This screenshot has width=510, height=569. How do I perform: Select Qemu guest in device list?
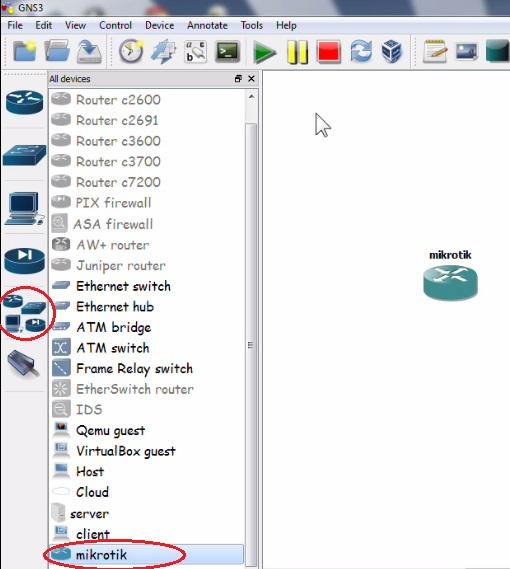(x=147, y=431)
